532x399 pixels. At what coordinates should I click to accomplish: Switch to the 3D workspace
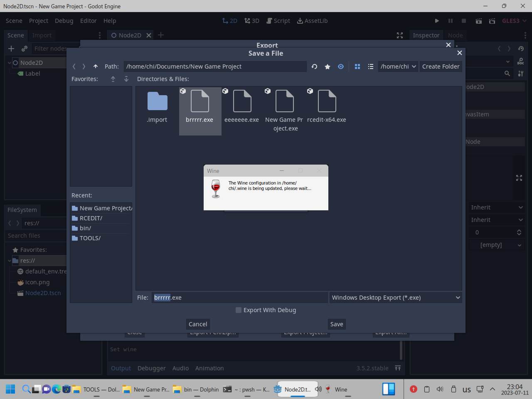coord(252,21)
